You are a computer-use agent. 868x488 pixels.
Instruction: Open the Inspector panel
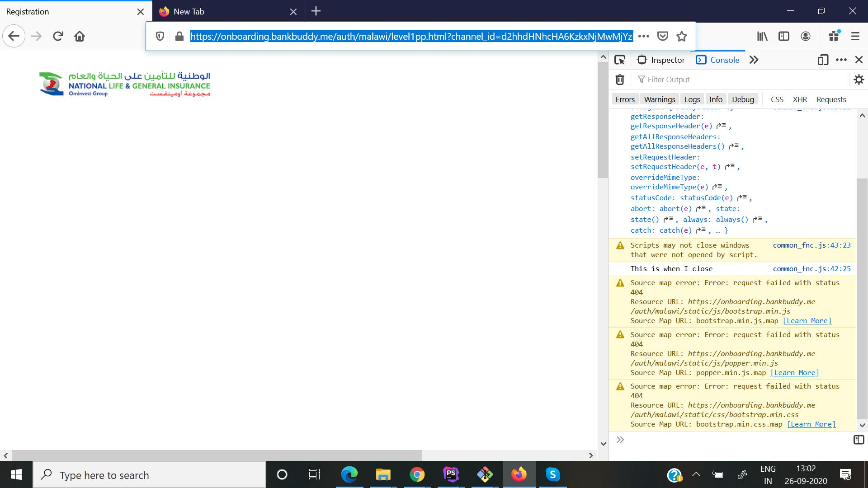point(660,60)
